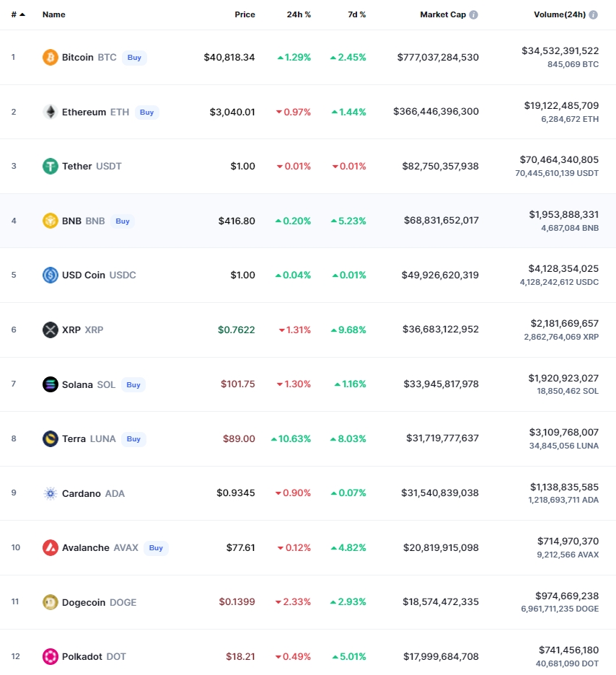Sort by the 24h % column
Viewport: 616px width, 675px height.
tap(299, 14)
